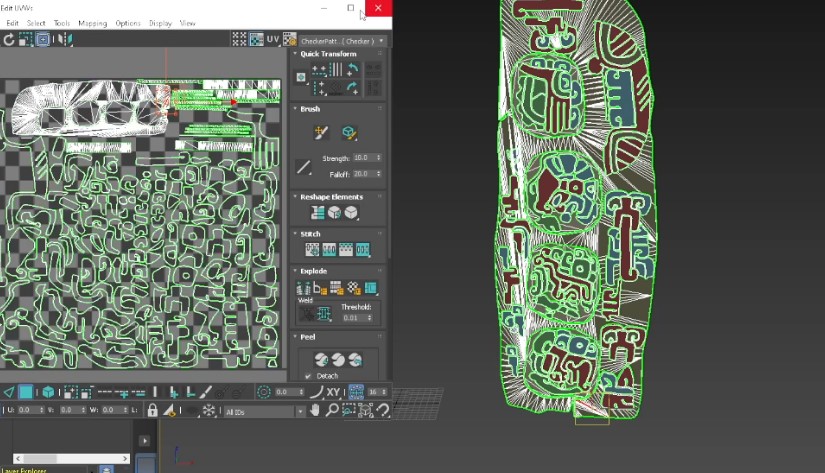The width and height of the screenshot is (825, 473).
Task: Collapse the Explode rollout
Action: coord(295,271)
